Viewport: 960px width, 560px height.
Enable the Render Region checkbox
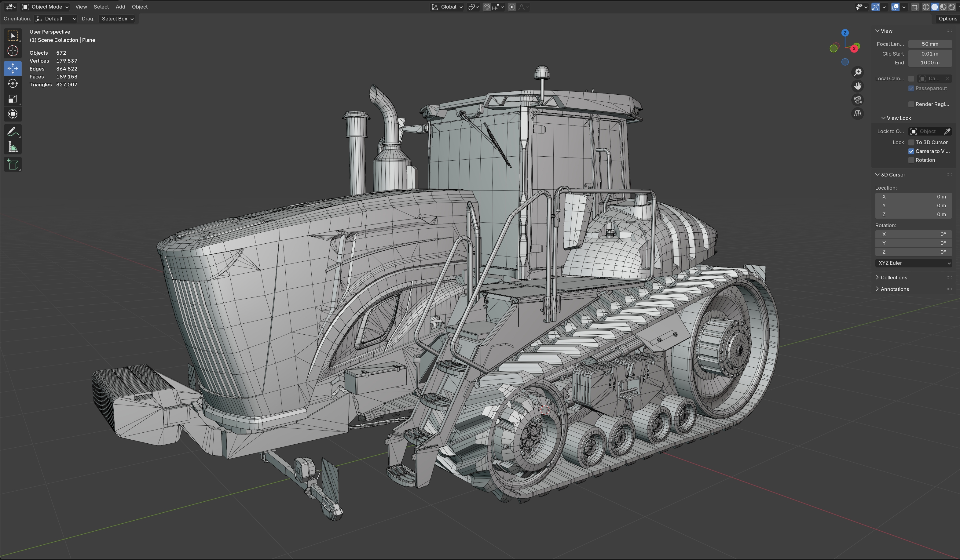click(x=911, y=104)
